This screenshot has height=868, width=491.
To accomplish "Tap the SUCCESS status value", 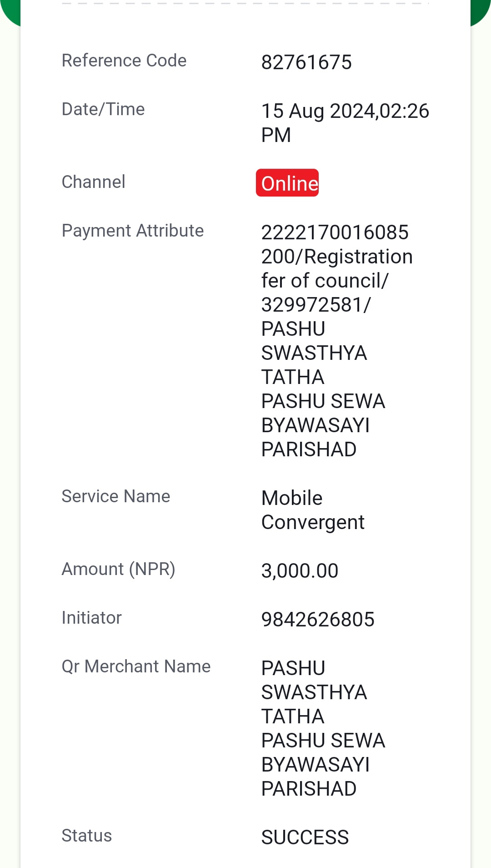I will (305, 838).
